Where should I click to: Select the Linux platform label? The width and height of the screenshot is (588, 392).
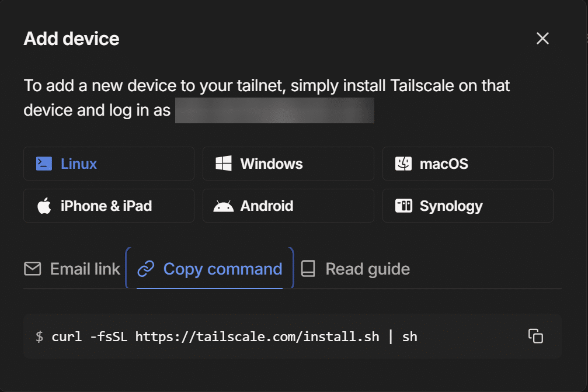pos(79,164)
